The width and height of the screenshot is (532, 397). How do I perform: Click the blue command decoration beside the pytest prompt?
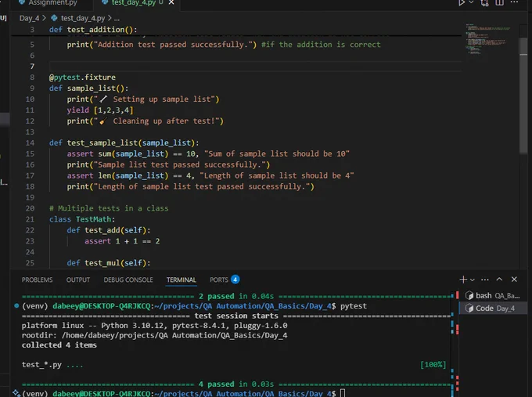(x=16, y=305)
